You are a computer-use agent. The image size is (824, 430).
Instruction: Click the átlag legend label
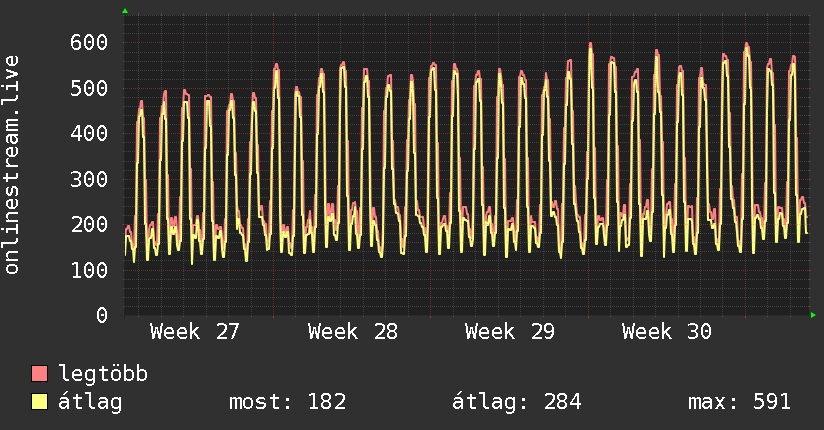(90, 402)
